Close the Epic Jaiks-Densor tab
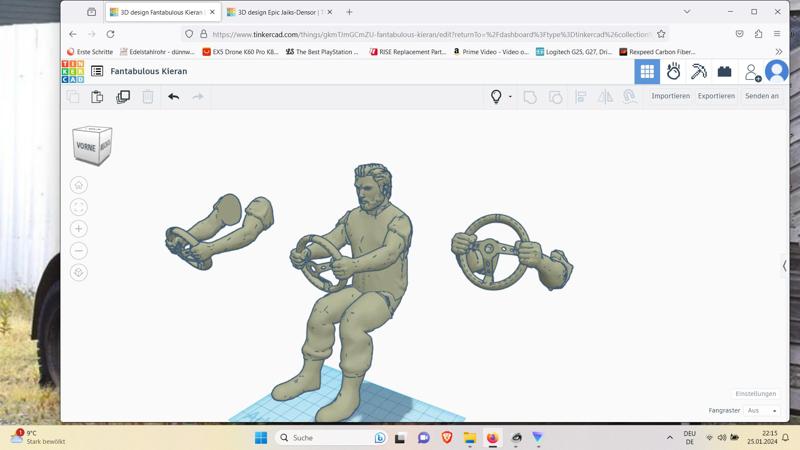The height and width of the screenshot is (450, 800). pyautogui.click(x=330, y=12)
